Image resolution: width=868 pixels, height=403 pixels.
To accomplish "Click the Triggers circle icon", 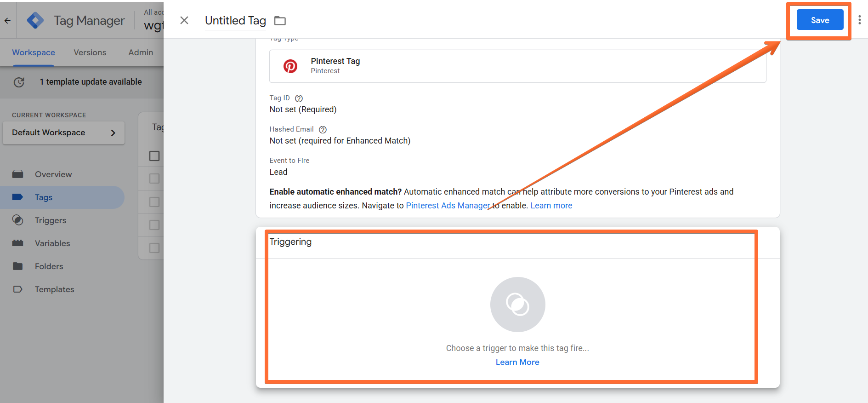I will coord(17,220).
